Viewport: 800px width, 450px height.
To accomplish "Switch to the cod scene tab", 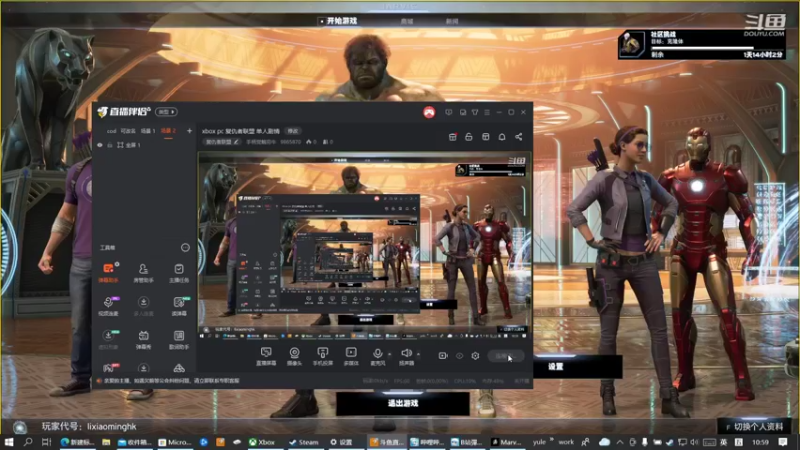I will [111, 131].
